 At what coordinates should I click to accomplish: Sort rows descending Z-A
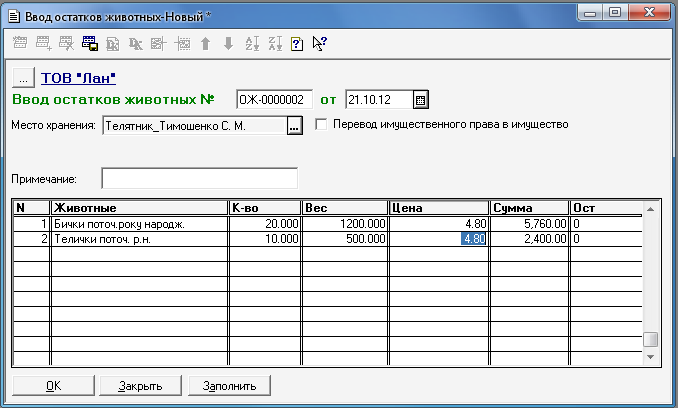coord(275,44)
